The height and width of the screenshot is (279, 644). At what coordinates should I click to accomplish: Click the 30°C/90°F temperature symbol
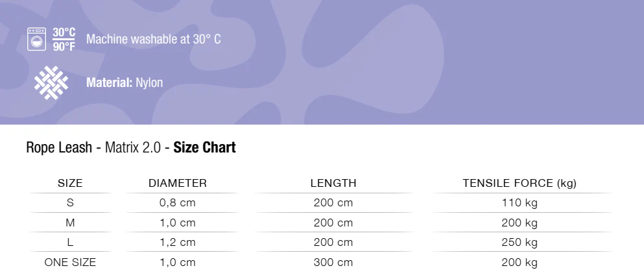click(64, 39)
